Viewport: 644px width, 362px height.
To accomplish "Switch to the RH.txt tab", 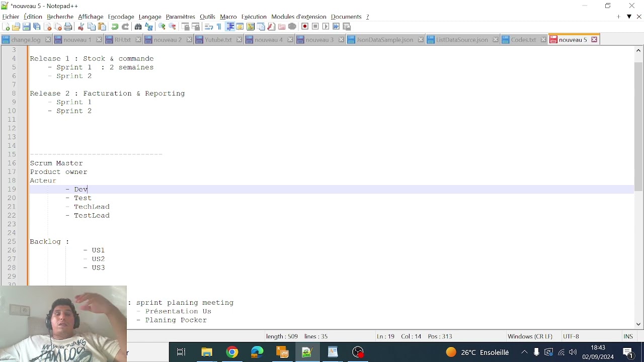I will click(122, 40).
